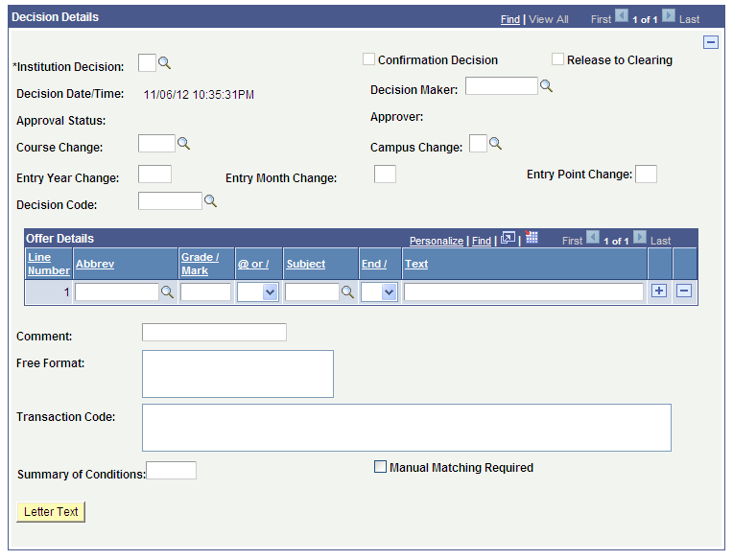Focus the Institution Decision field
733x560 pixels.
[x=147, y=62]
